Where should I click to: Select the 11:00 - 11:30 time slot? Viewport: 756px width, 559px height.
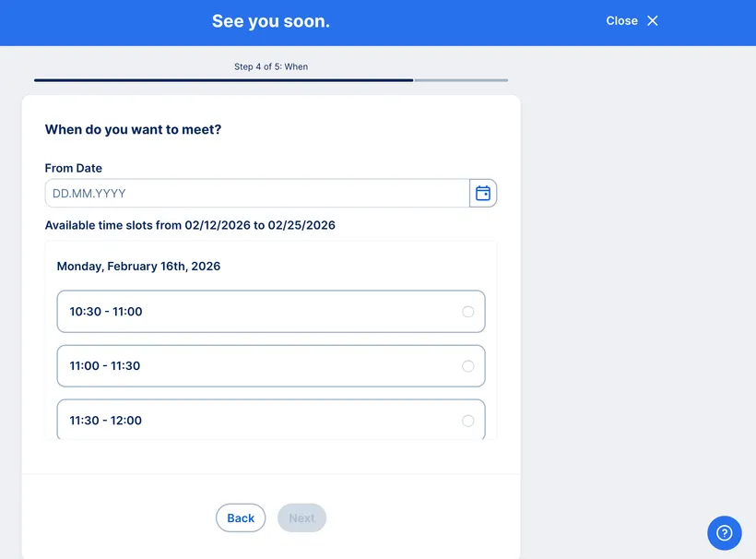[x=270, y=365]
